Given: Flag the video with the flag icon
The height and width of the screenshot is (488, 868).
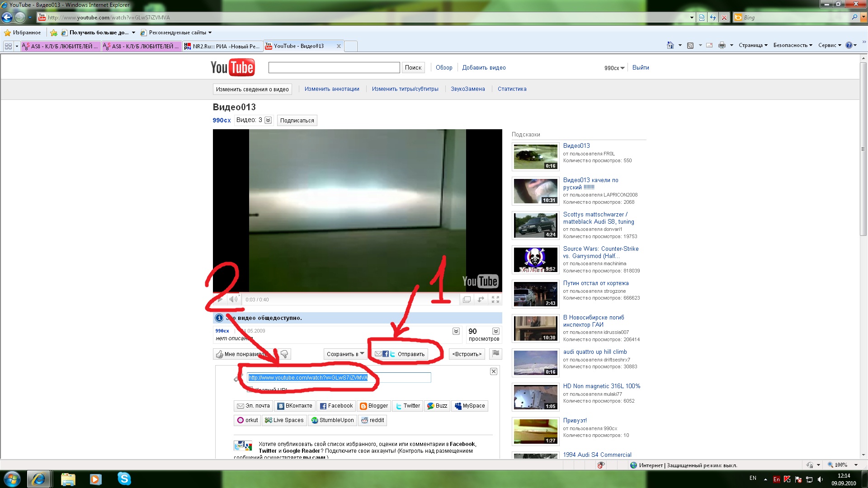Looking at the screenshot, I should (x=496, y=353).
